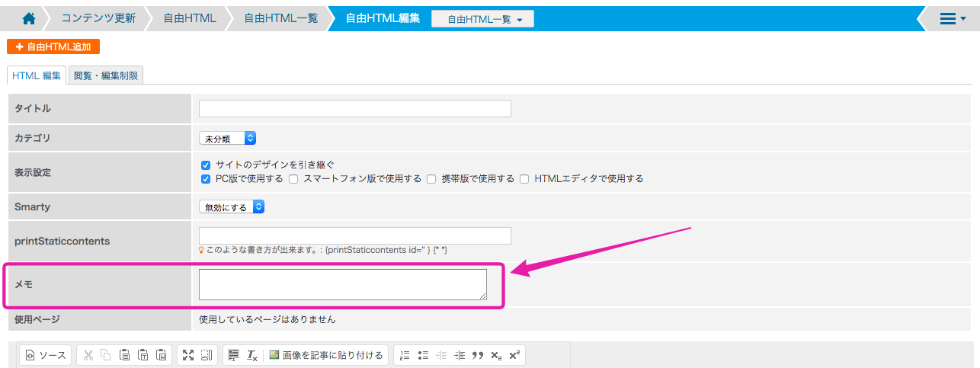Click the 自由HTML追加 orange button

coord(53,47)
